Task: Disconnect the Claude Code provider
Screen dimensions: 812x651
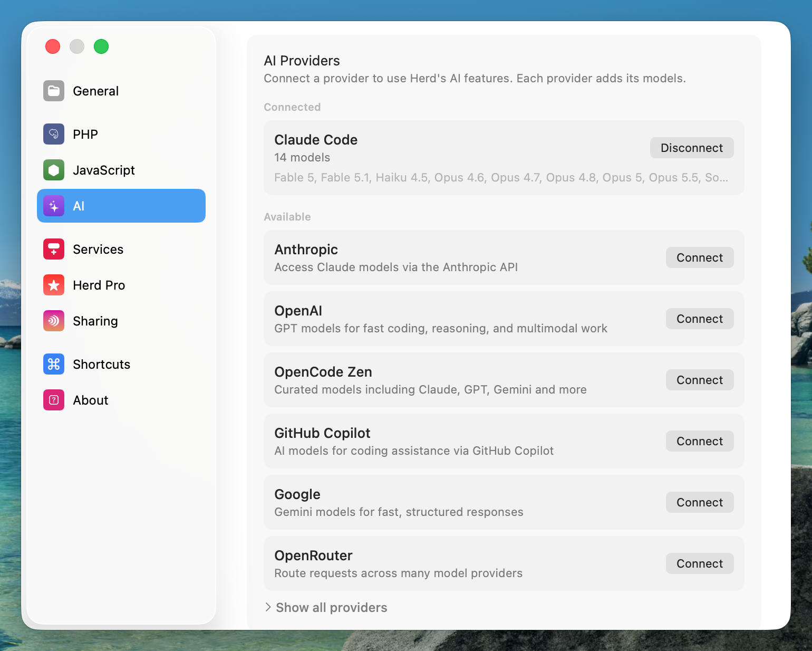Action: tap(692, 148)
